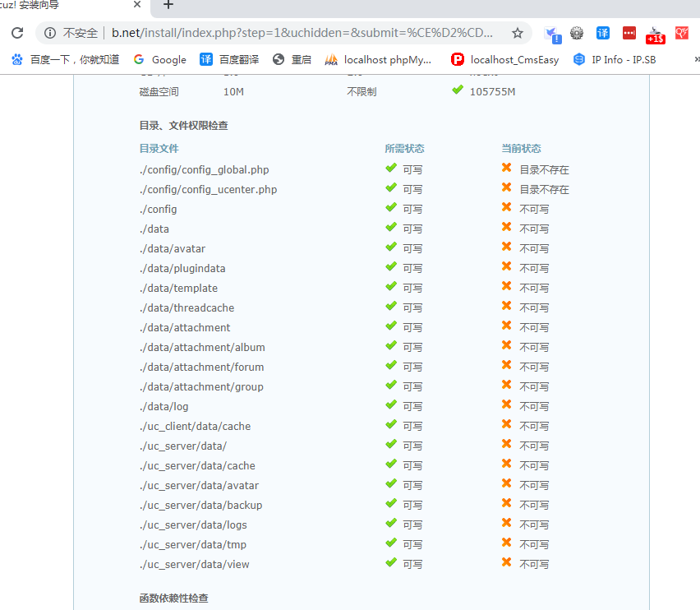Open the 百度一下，你就知道 bookmark
Screen dimensions: 700x610
click(66, 59)
